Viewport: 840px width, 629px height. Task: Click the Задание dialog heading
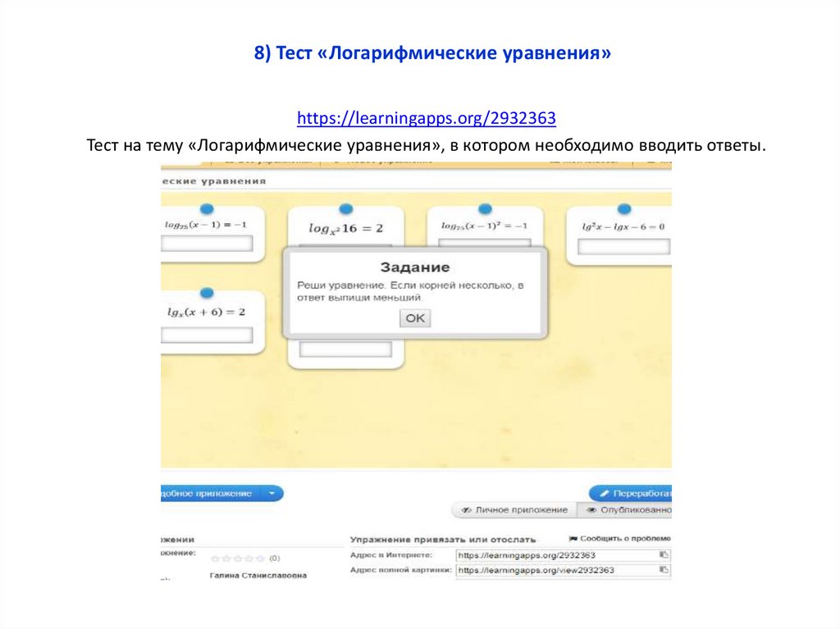[x=415, y=267]
